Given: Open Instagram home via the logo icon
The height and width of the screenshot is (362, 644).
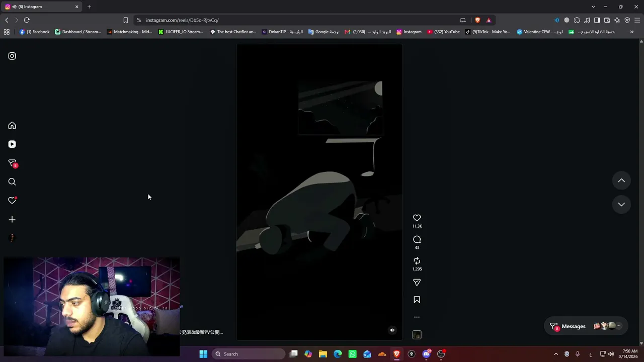Looking at the screenshot, I should [x=12, y=56].
